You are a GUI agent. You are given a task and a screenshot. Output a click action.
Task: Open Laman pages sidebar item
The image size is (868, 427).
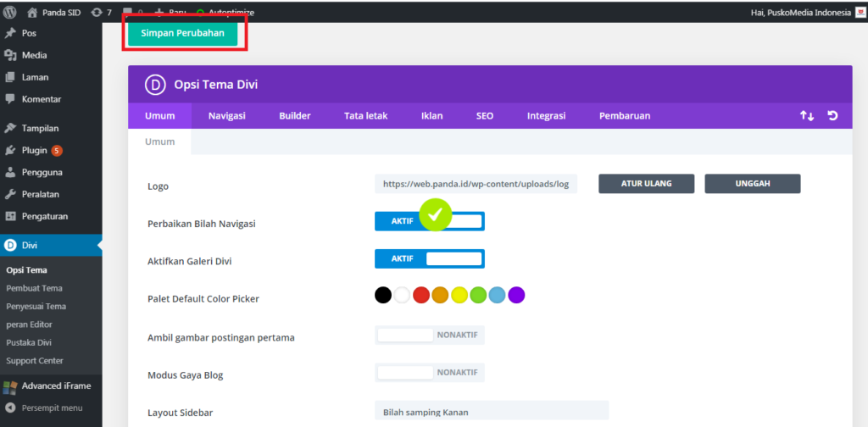click(x=51, y=77)
